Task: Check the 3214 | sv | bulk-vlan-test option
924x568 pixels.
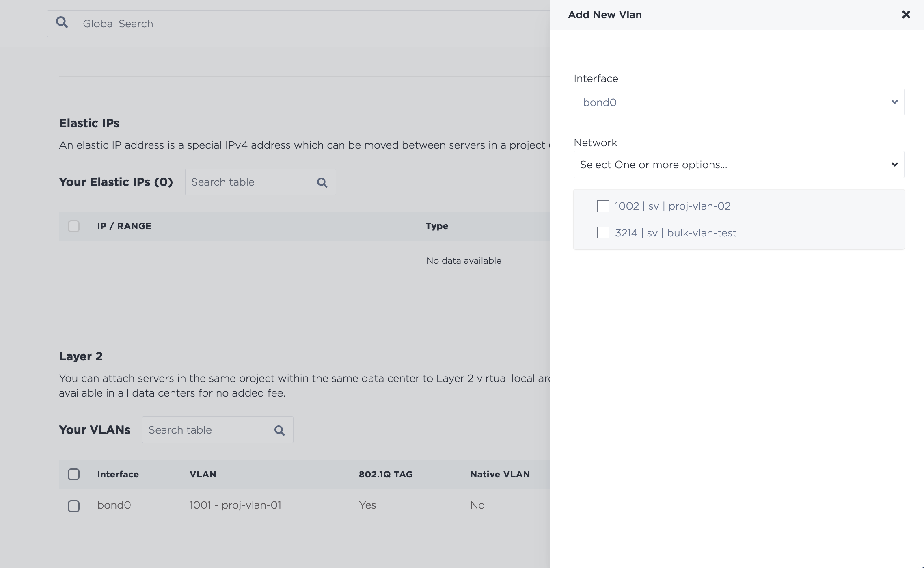Action: [x=603, y=233]
